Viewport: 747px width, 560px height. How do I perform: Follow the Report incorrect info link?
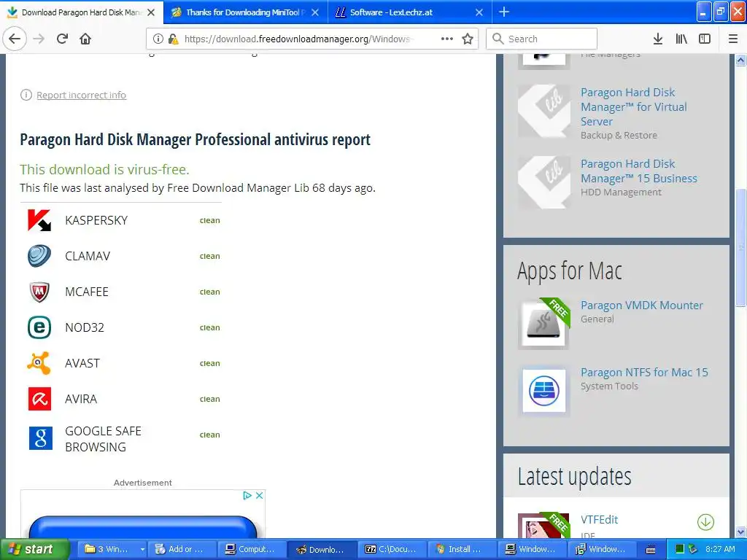82,95
